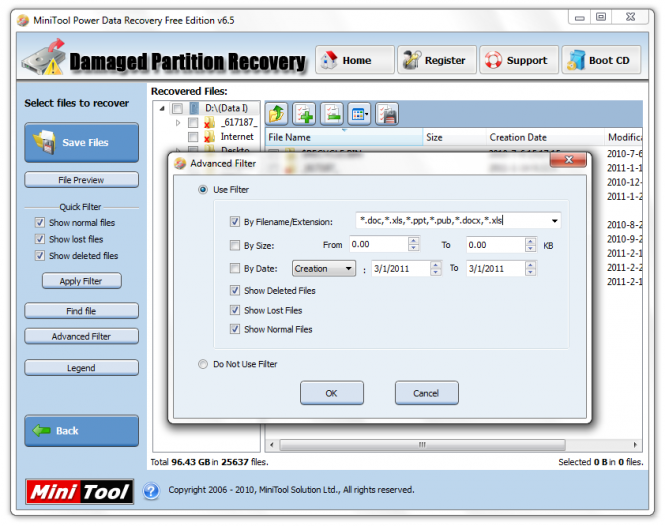Click the save-checked-files toolbar icon

[387, 114]
